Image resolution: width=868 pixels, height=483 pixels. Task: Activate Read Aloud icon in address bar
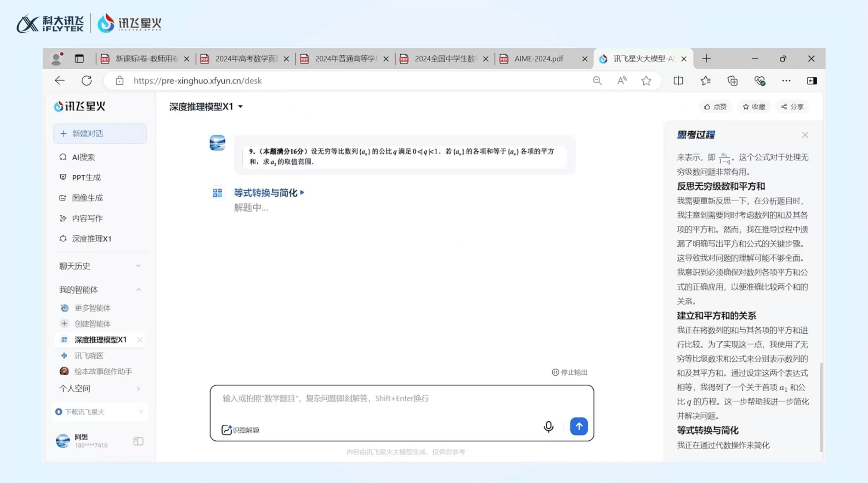[622, 80]
